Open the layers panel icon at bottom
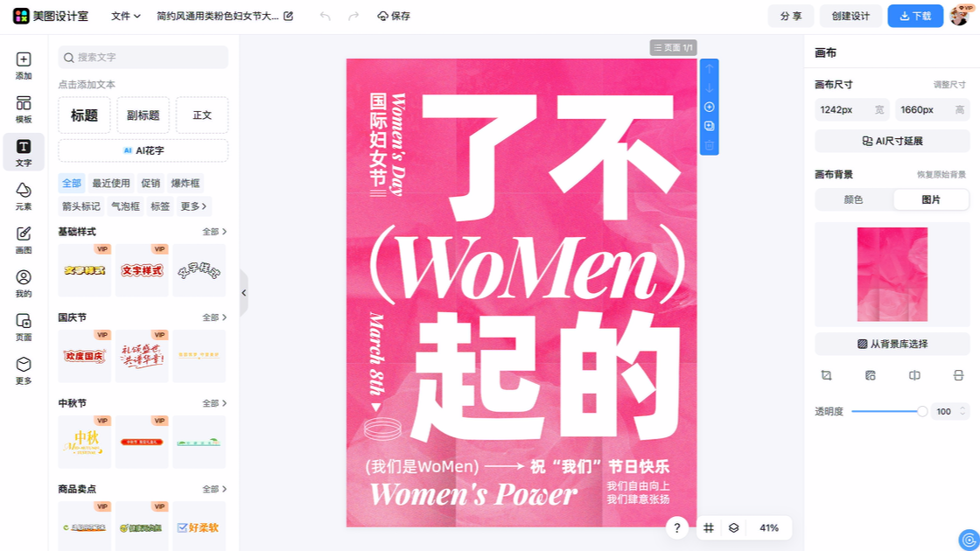This screenshot has width=980, height=551. tap(734, 527)
